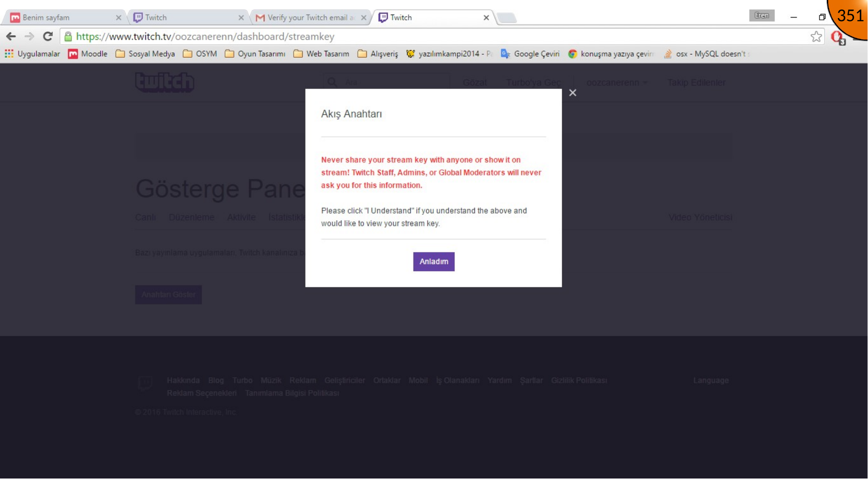Restore down the browser window
This screenshot has width=868, height=488.
point(822,17)
